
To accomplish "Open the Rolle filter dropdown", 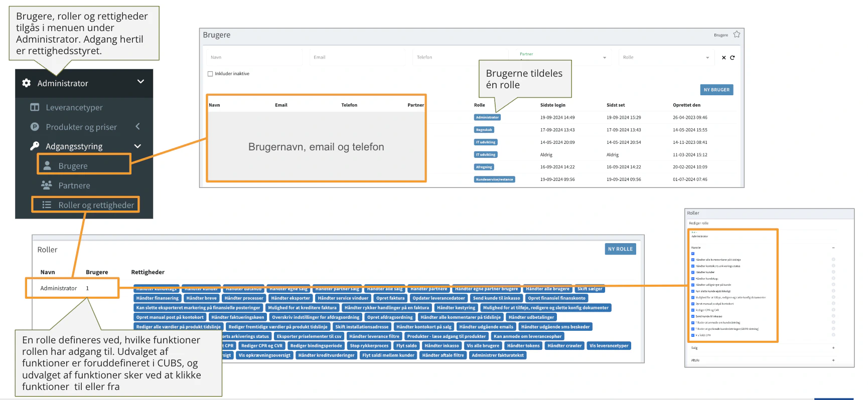I will [666, 58].
